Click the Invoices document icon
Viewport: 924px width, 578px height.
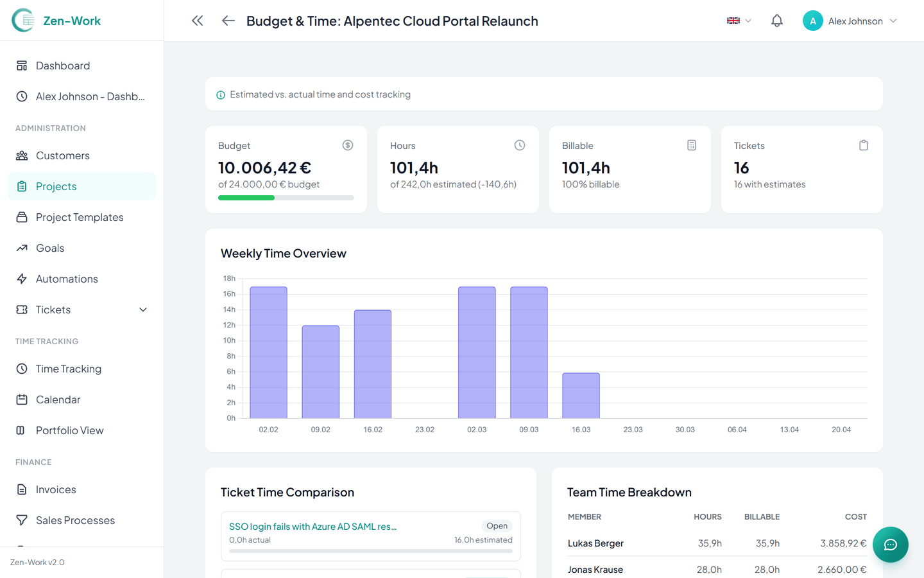tap(22, 489)
